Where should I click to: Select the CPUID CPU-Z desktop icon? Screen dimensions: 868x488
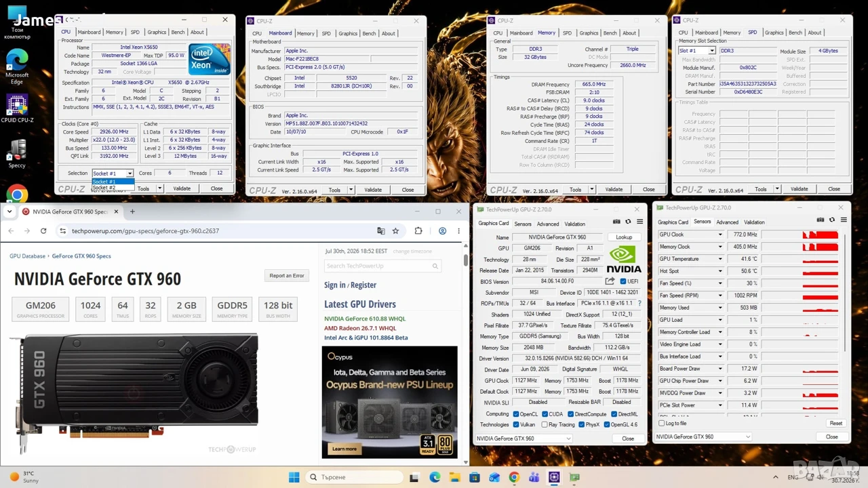click(x=17, y=109)
